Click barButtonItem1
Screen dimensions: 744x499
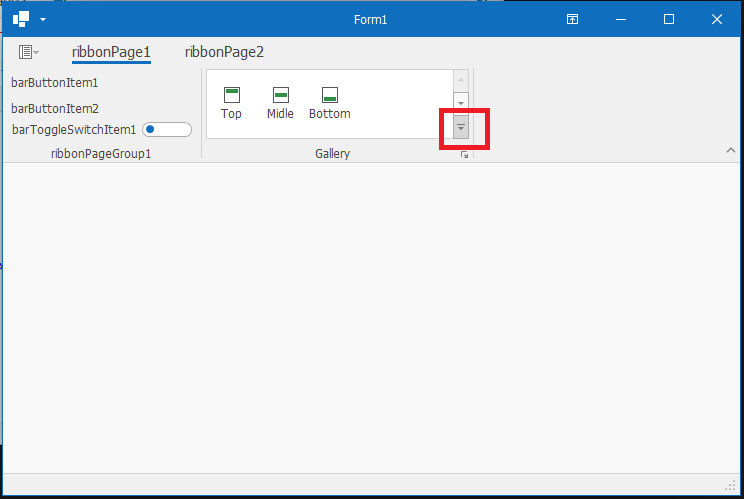(55, 83)
